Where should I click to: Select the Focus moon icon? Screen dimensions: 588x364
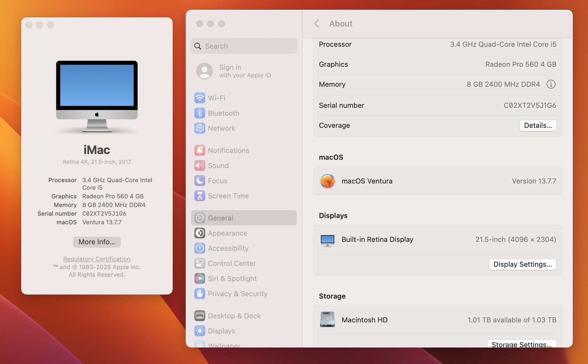coord(200,181)
